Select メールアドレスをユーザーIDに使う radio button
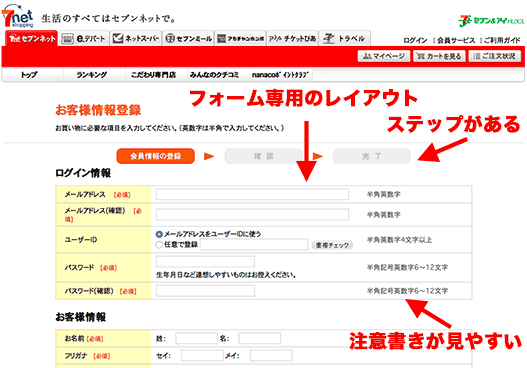This screenshot has height=368, width=527. [159, 234]
